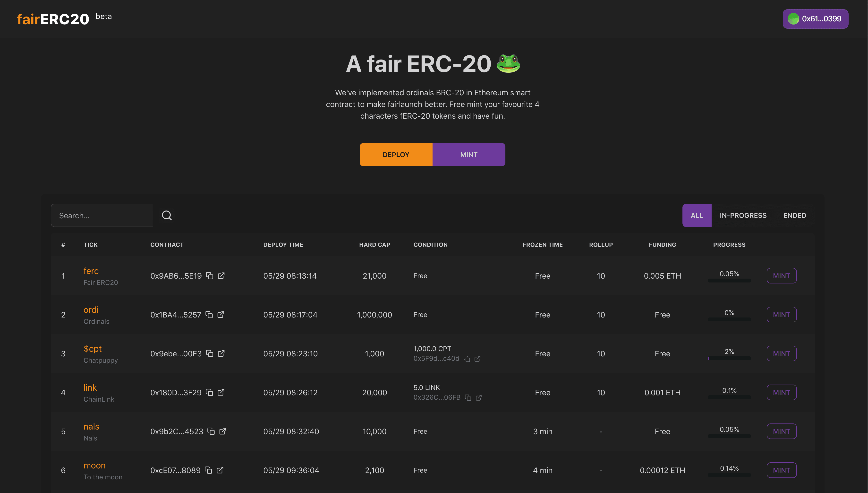Show the ENDED tokens tab
Viewport: 868px width, 493px height.
[795, 215]
